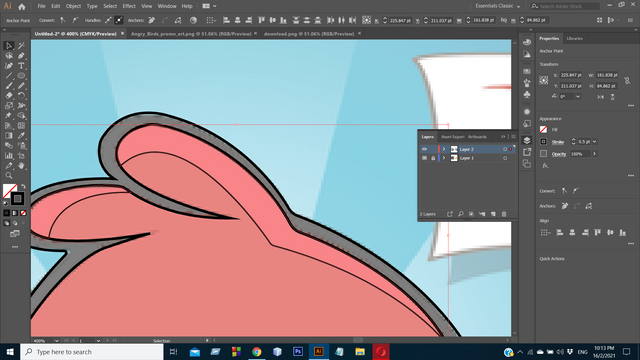Flip horizontally icon in Transform section
The image size is (640, 360).
[600, 97]
